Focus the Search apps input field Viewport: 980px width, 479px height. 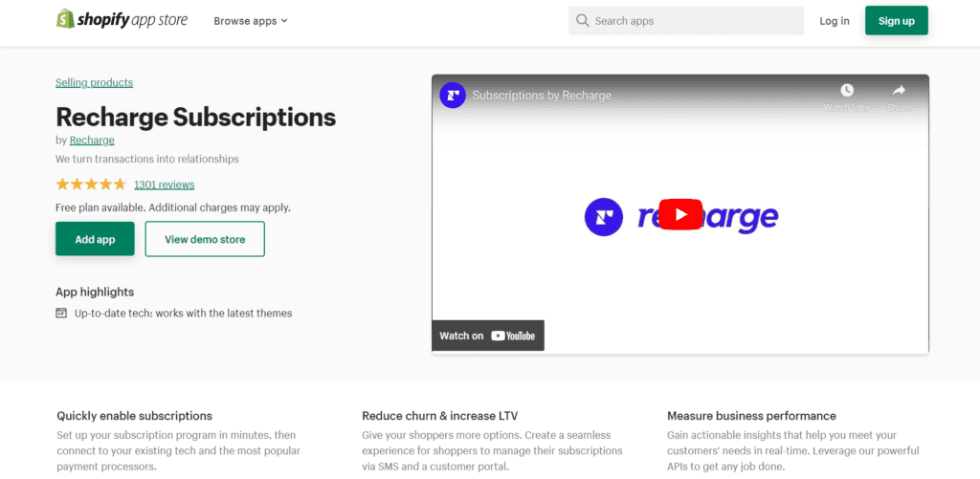tap(685, 21)
